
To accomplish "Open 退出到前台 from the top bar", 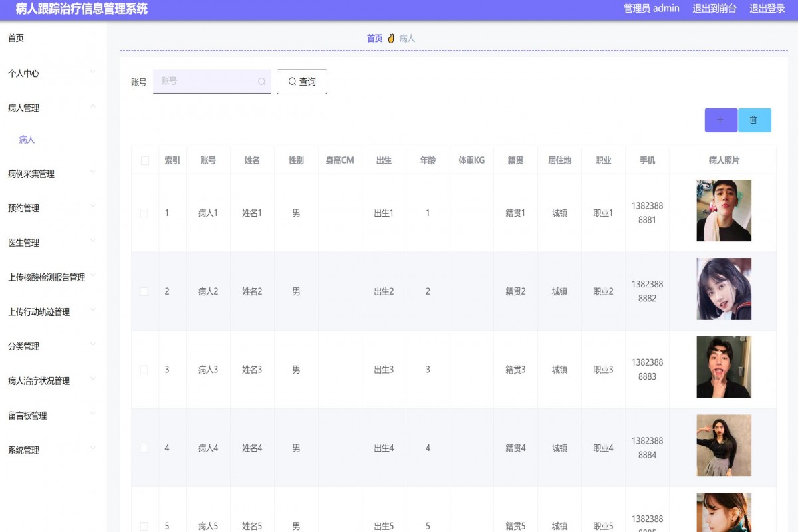I will (714, 9).
